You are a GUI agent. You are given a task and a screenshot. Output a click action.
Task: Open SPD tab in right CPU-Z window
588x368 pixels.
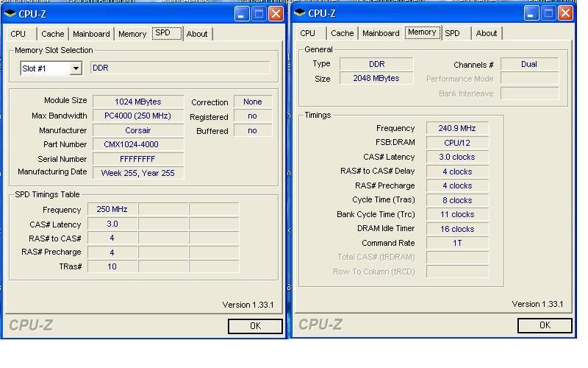[456, 33]
